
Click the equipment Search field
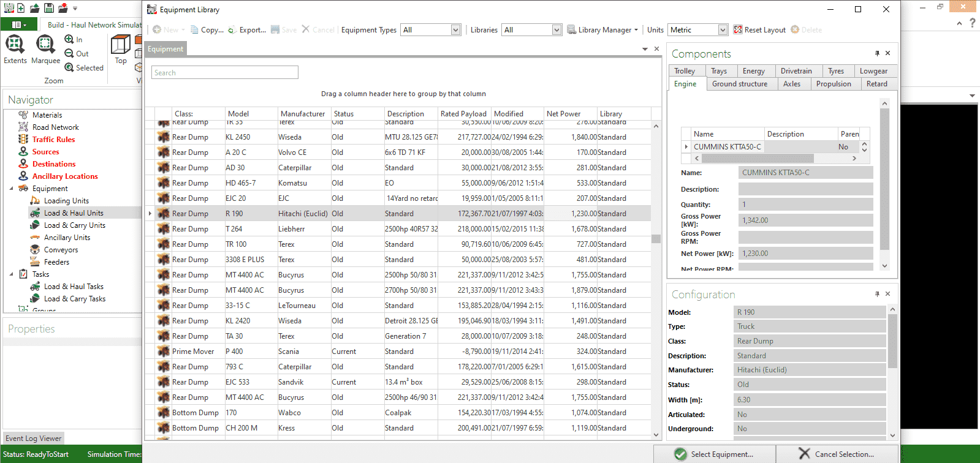coord(225,73)
